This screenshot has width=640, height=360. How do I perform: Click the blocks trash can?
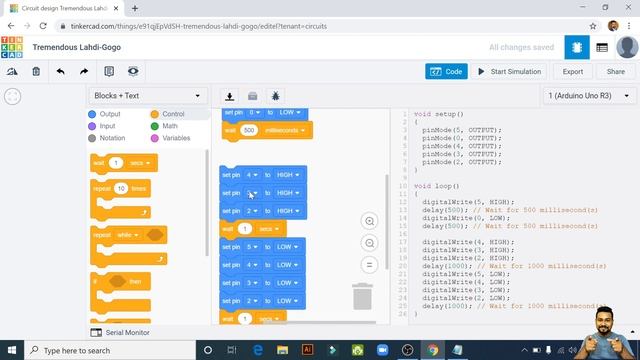[362, 296]
